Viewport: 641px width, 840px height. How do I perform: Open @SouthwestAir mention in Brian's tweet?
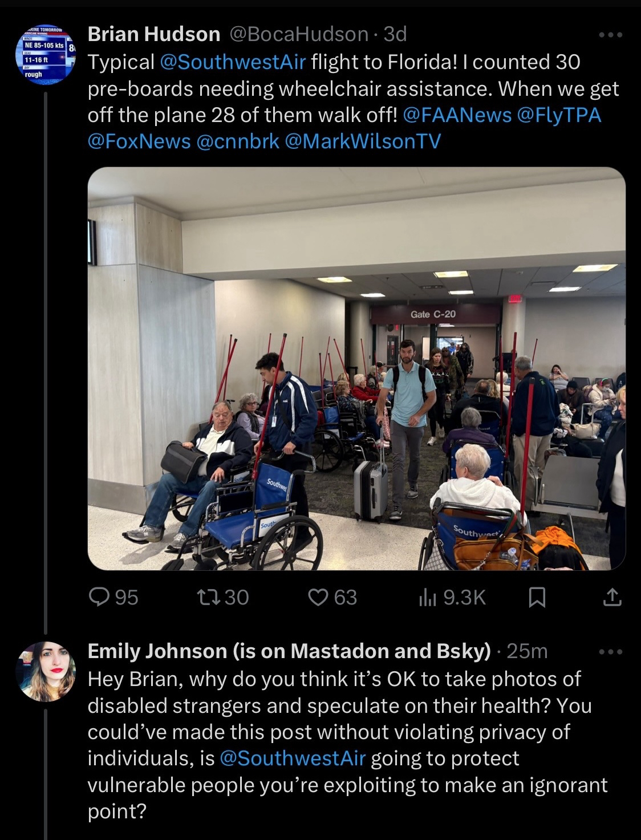point(233,62)
